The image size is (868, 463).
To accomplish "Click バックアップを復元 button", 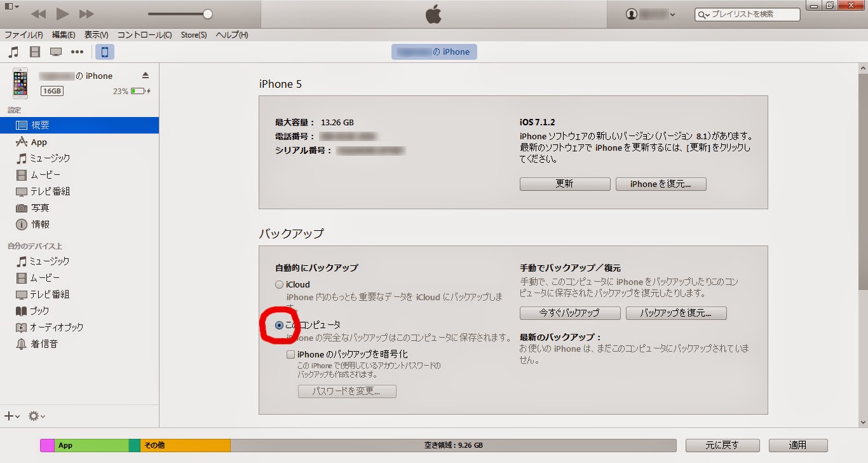I will (676, 313).
